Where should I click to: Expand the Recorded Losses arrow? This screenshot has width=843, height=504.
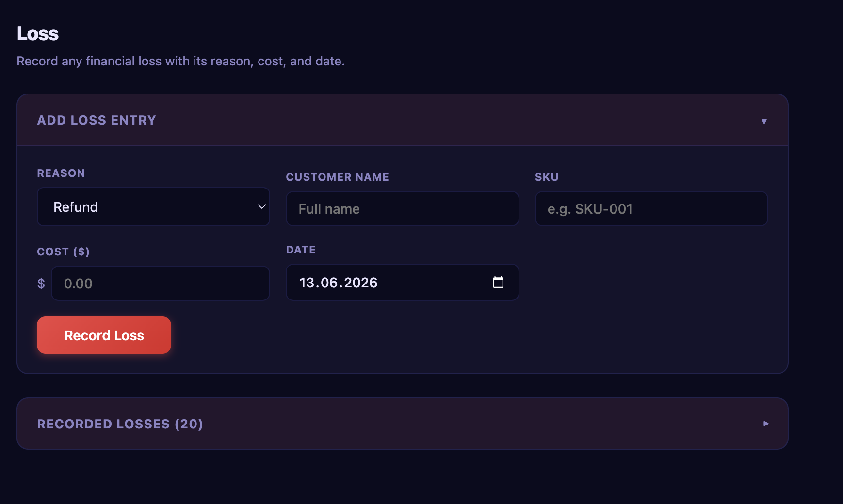766,424
